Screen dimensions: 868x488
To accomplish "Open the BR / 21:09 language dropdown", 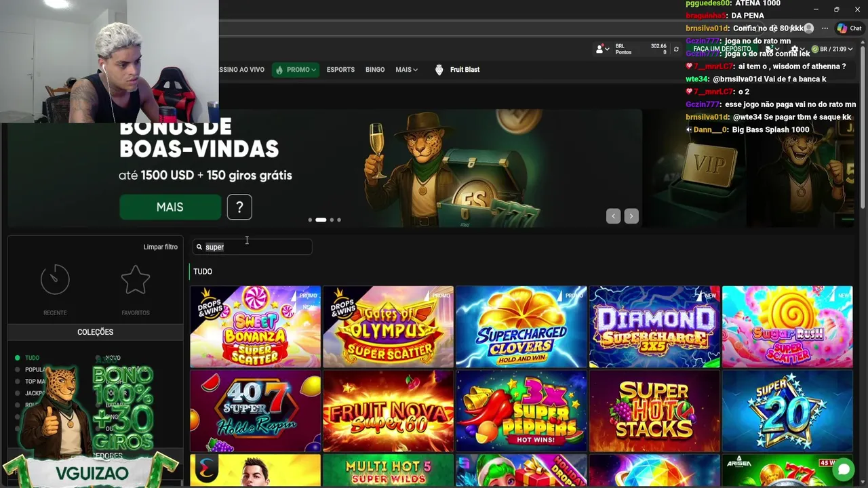I will [x=832, y=49].
